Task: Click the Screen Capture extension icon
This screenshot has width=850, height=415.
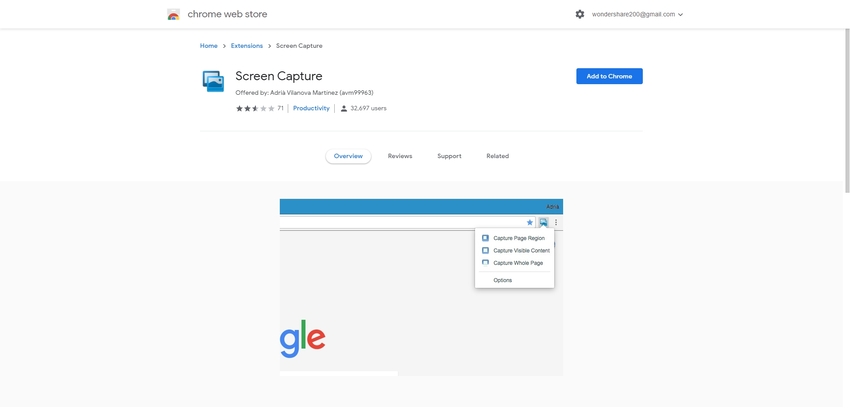Action: point(213,81)
